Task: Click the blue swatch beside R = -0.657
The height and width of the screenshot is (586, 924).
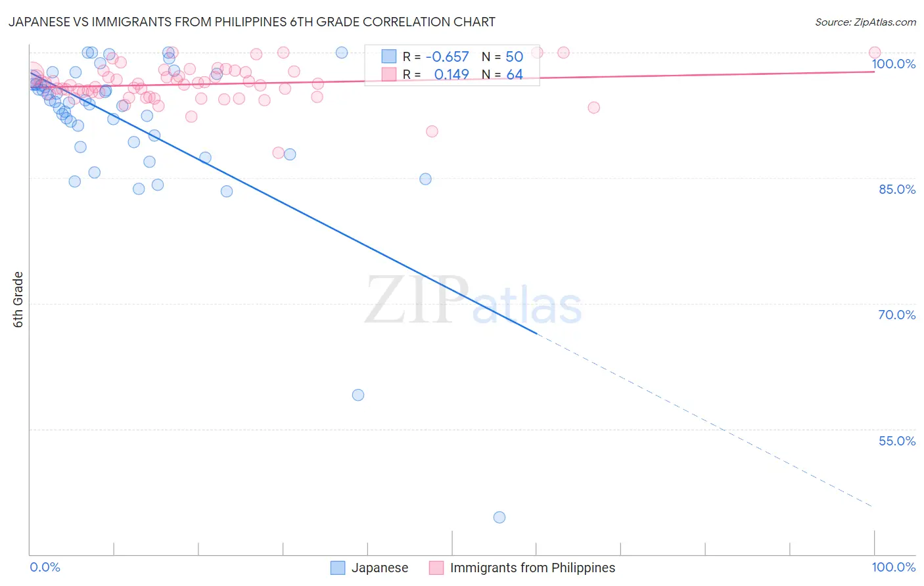Action: pyautogui.click(x=389, y=56)
